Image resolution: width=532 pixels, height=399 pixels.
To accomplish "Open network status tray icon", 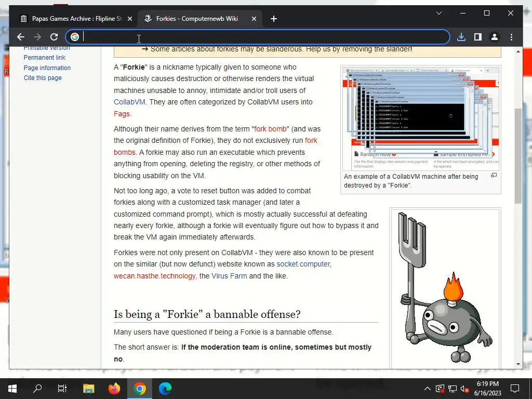I will coord(453,389).
